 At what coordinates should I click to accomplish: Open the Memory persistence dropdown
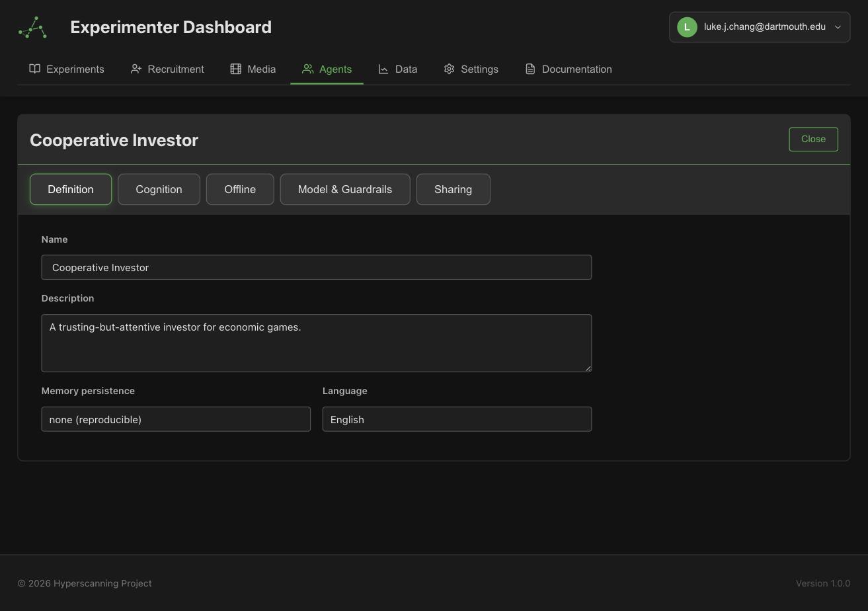click(176, 419)
